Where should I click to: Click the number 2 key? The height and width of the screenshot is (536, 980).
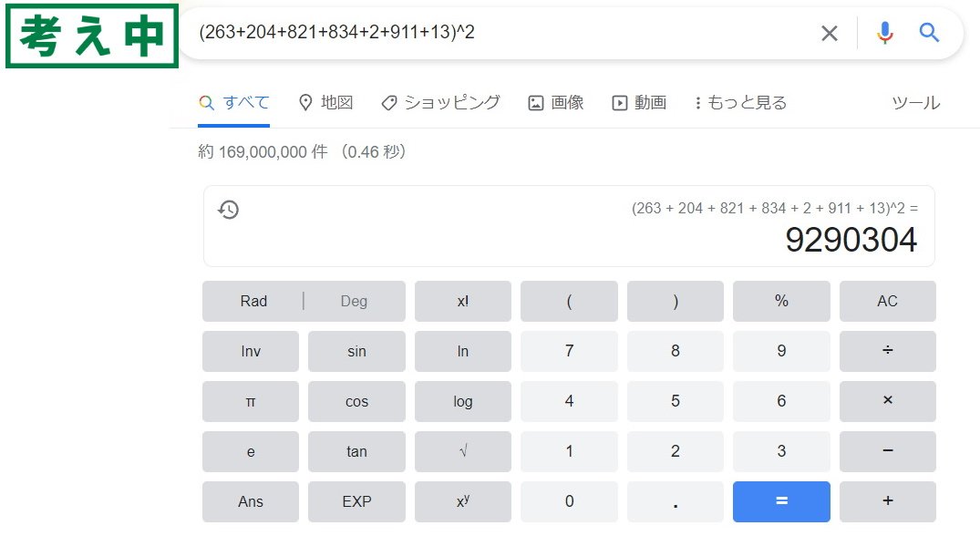[x=675, y=451]
